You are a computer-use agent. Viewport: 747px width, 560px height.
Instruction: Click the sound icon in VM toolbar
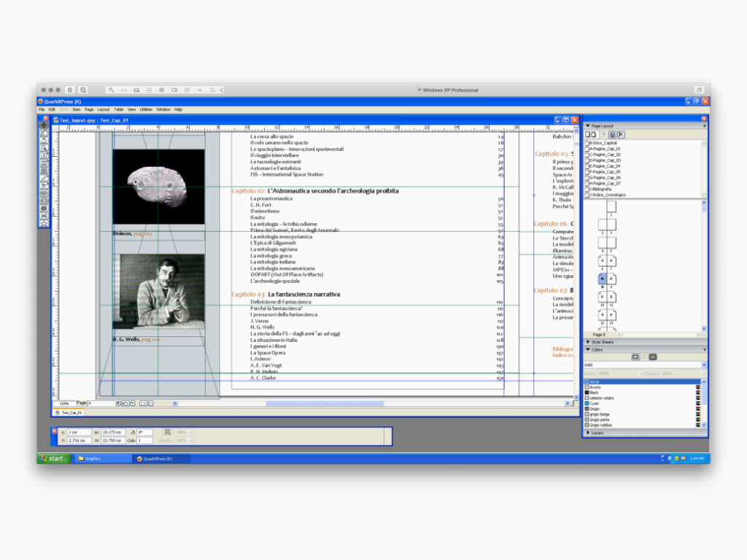[x=162, y=90]
